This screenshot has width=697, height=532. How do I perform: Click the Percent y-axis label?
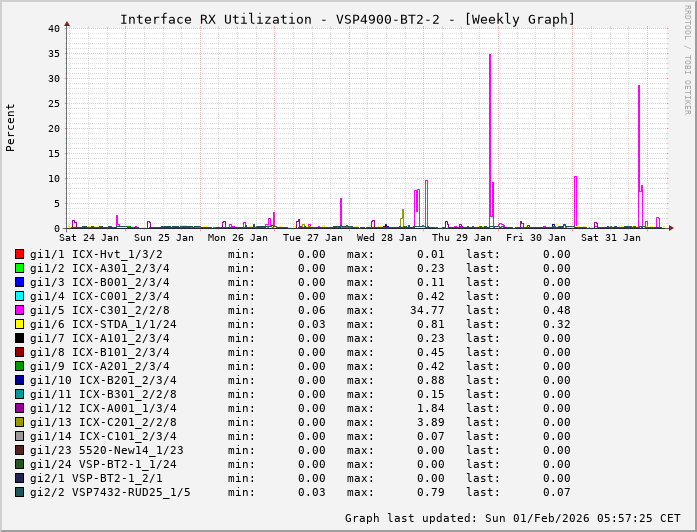point(11,127)
